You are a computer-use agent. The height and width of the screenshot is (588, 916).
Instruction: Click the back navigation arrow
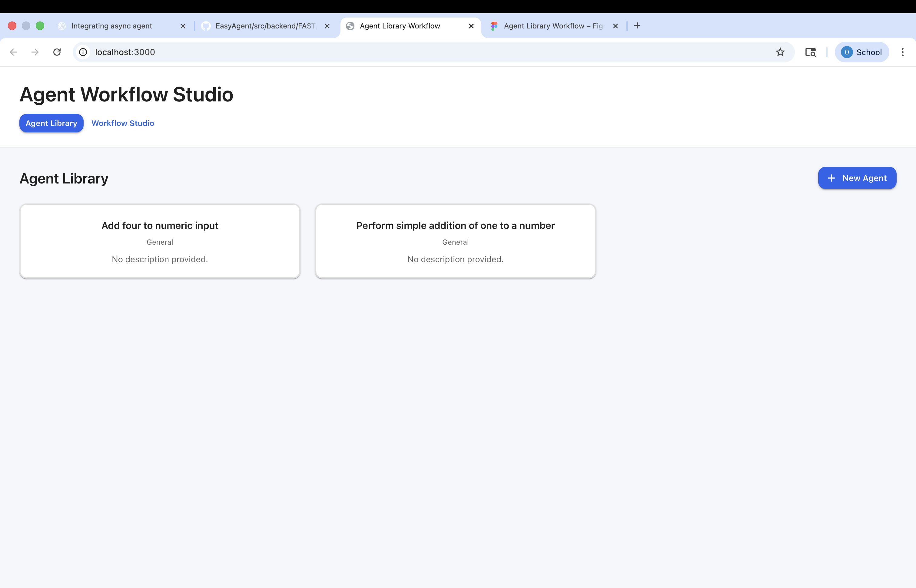[x=13, y=52]
